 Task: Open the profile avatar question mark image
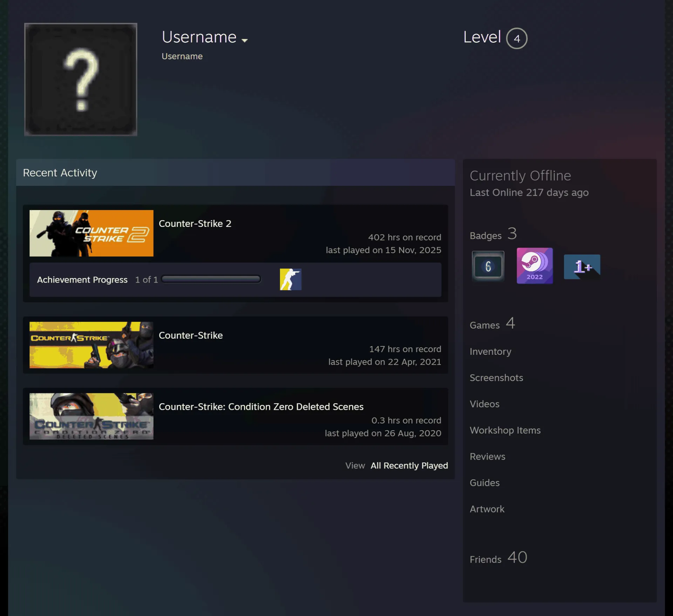(81, 79)
